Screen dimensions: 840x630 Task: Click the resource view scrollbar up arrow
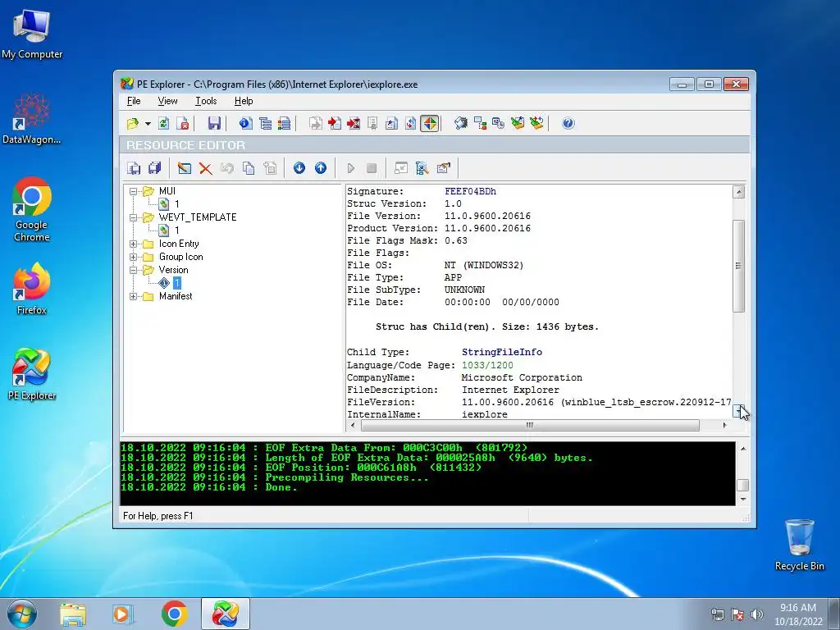(739, 192)
